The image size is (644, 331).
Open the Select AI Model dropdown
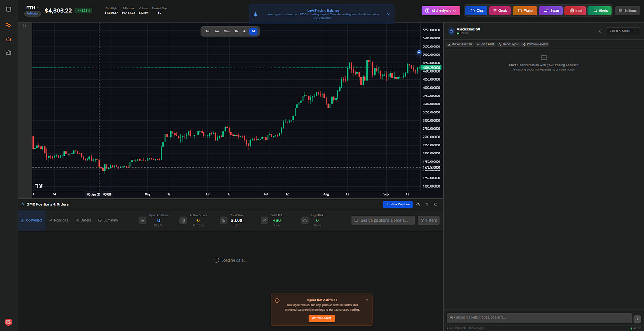pos(622,31)
